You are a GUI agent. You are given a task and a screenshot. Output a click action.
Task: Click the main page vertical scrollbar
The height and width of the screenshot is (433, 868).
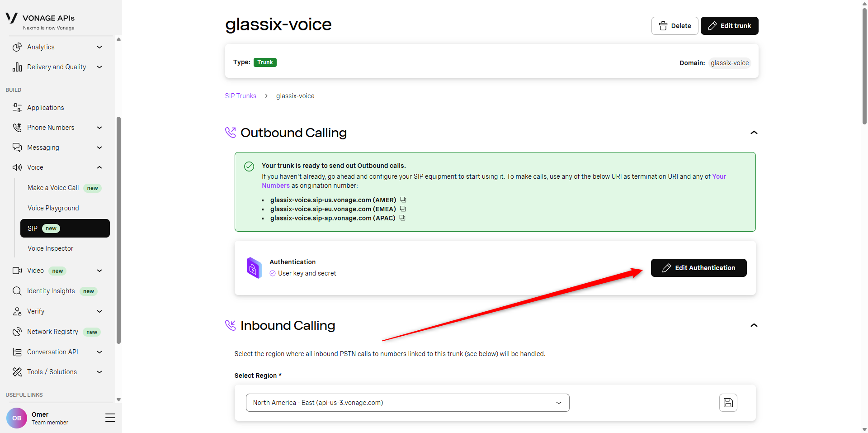[864, 66]
